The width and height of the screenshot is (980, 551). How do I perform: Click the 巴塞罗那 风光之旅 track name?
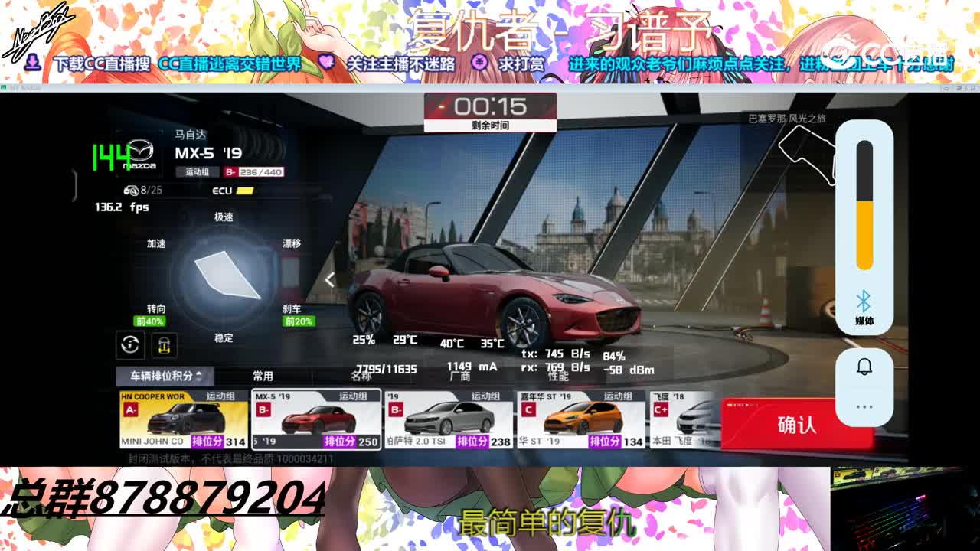787,119
